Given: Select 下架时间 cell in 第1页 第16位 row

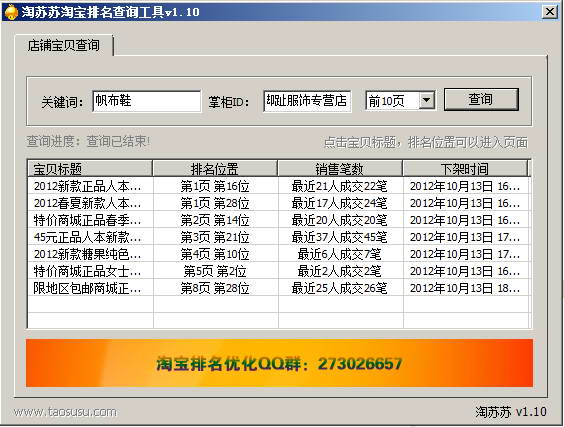Looking at the screenshot, I should pyautogui.click(x=465, y=186).
